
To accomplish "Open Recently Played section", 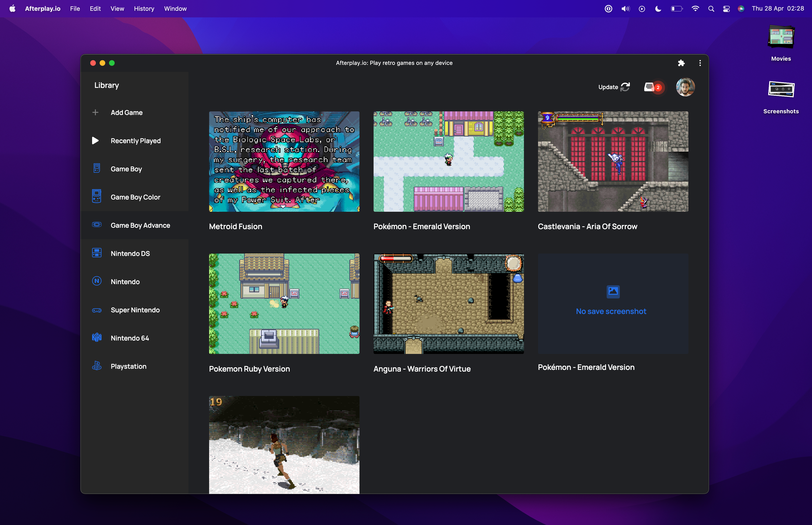I will [x=135, y=141].
